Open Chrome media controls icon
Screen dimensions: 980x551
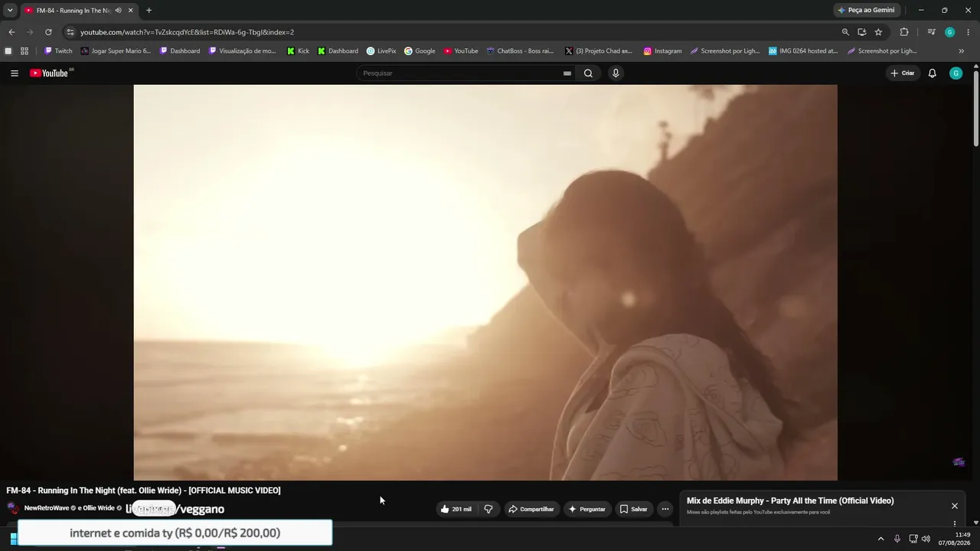click(931, 32)
